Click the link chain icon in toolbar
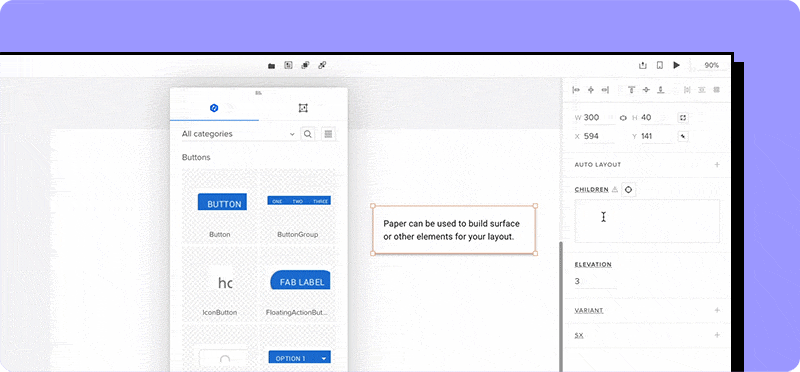The image size is (800, 372). click(322, 65)
